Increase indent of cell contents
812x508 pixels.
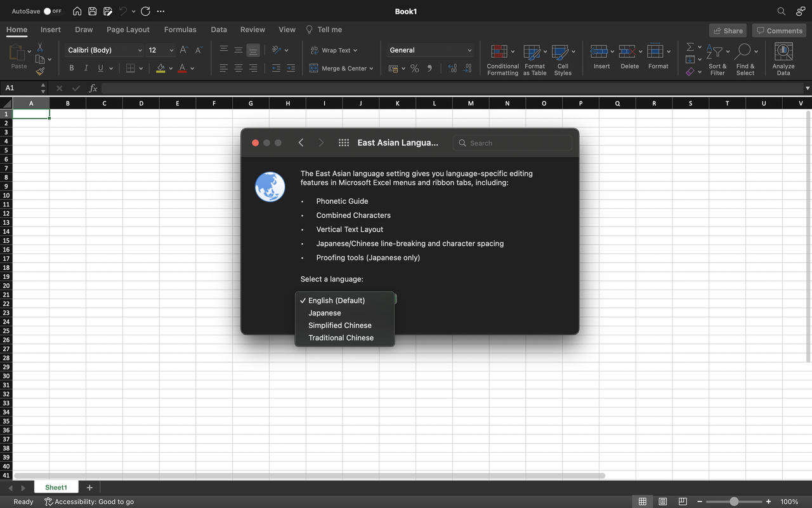point(291,68)
